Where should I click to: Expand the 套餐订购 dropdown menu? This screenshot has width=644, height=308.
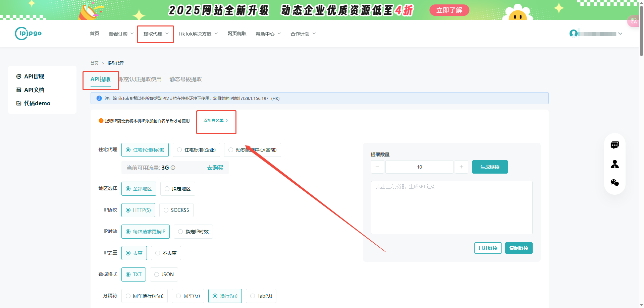(x=121, y=34)
